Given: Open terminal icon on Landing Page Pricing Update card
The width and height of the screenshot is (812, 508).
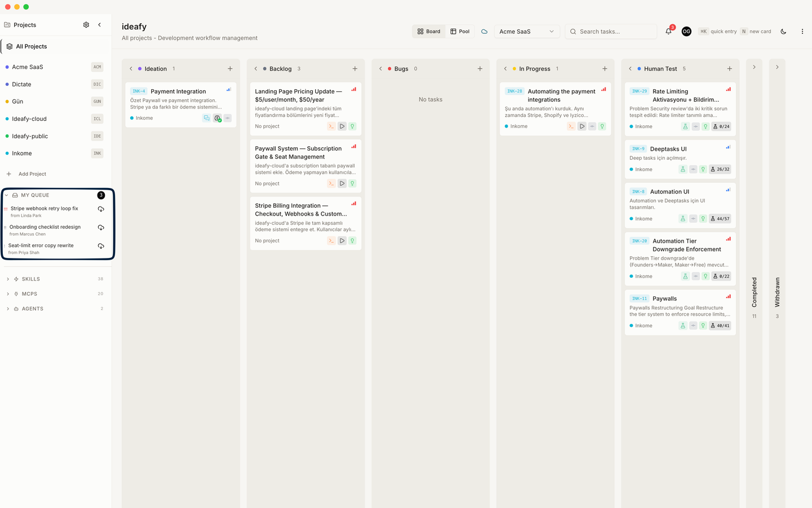Looking at the screenshot, I should [332, 126].
